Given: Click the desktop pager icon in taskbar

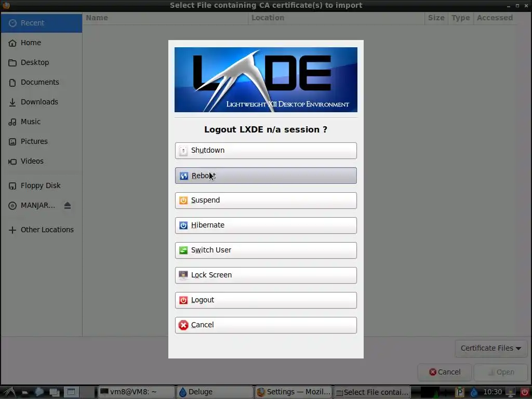Looking at the screenshot, I should pos(71,392).
